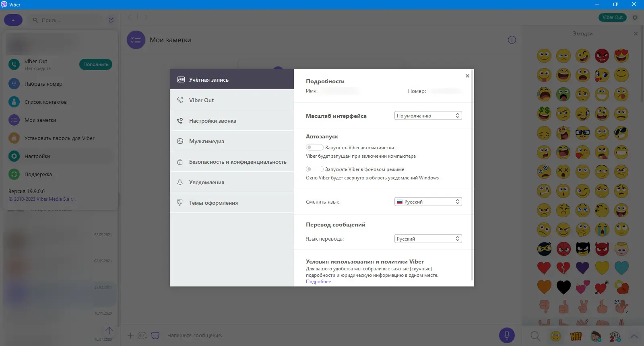The width and height of the screenshot is (644, 346).
Task: Click the Viber Out button in header
Action: tap(612, 17)
